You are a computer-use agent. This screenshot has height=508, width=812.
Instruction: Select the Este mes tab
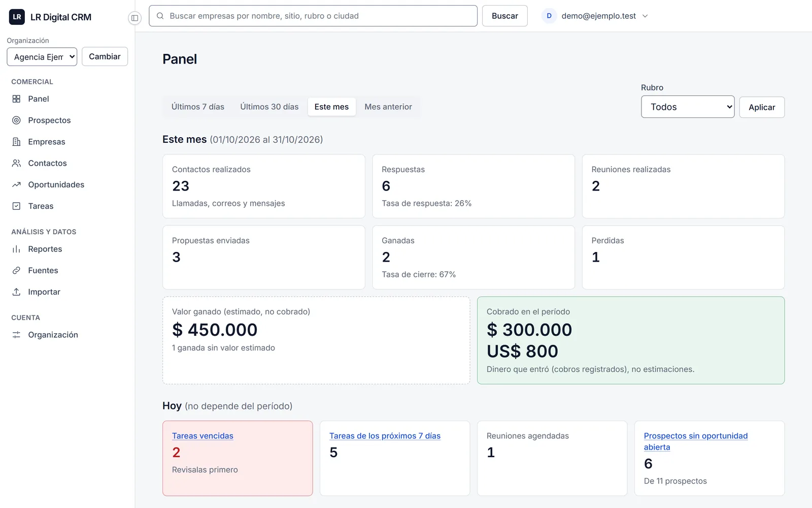(x=331, y=107)
